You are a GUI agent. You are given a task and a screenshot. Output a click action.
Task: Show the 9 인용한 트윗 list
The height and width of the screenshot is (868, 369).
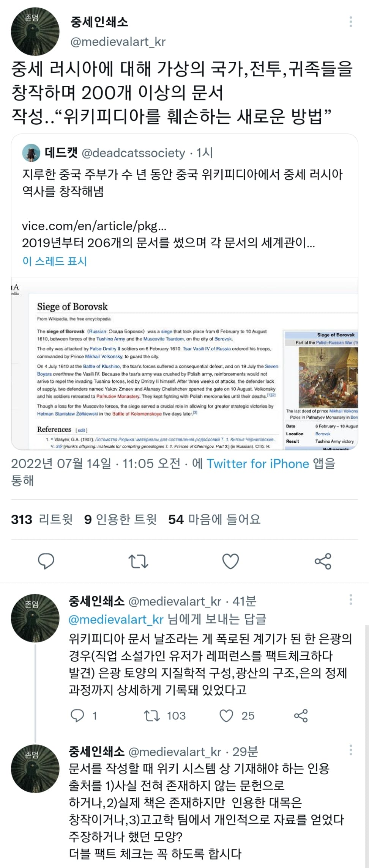pos(120,519)
